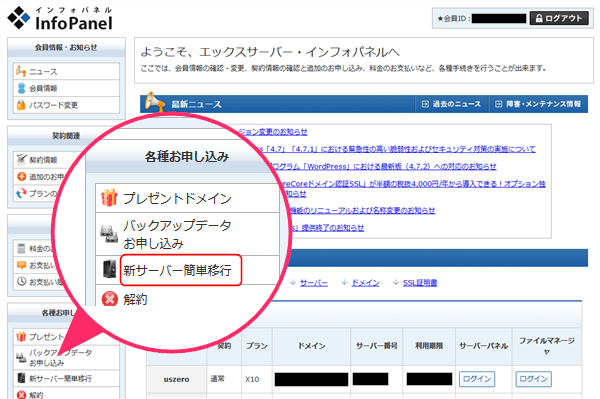Image resolution: width=600 pixels, height=399 pixels.
Task: Click the ★会員ID label
Action: click(x=454, y=18)
